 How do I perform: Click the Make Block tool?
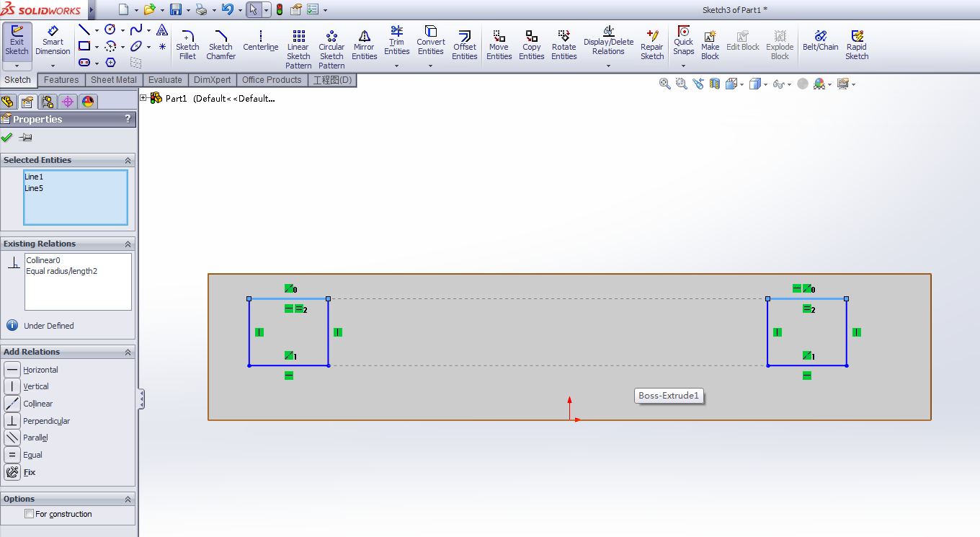point(710,46)
